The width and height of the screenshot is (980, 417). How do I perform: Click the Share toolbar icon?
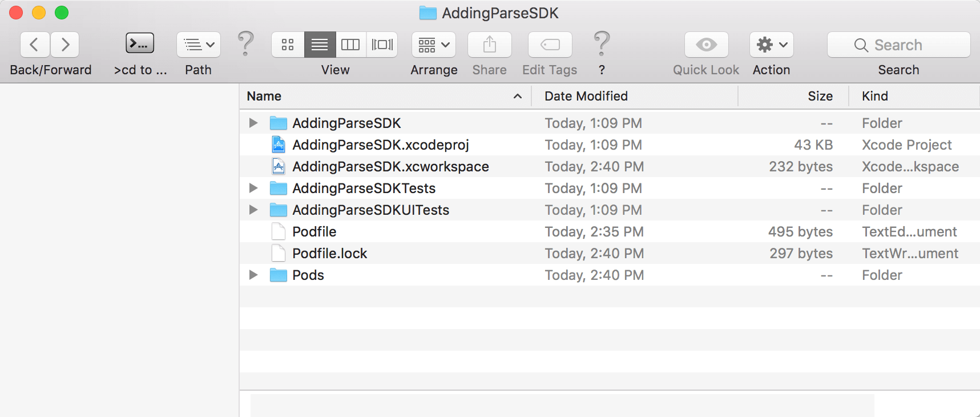click(x=490, y=45)
